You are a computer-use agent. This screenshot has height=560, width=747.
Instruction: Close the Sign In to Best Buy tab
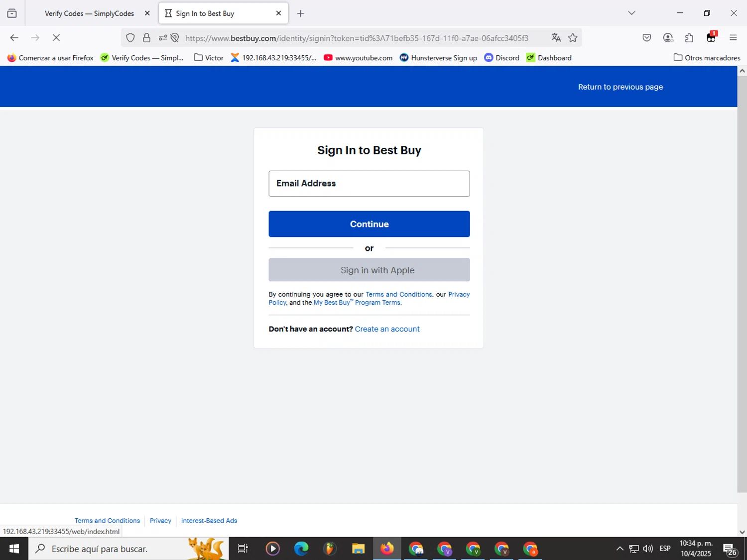[x=278, y=13]
